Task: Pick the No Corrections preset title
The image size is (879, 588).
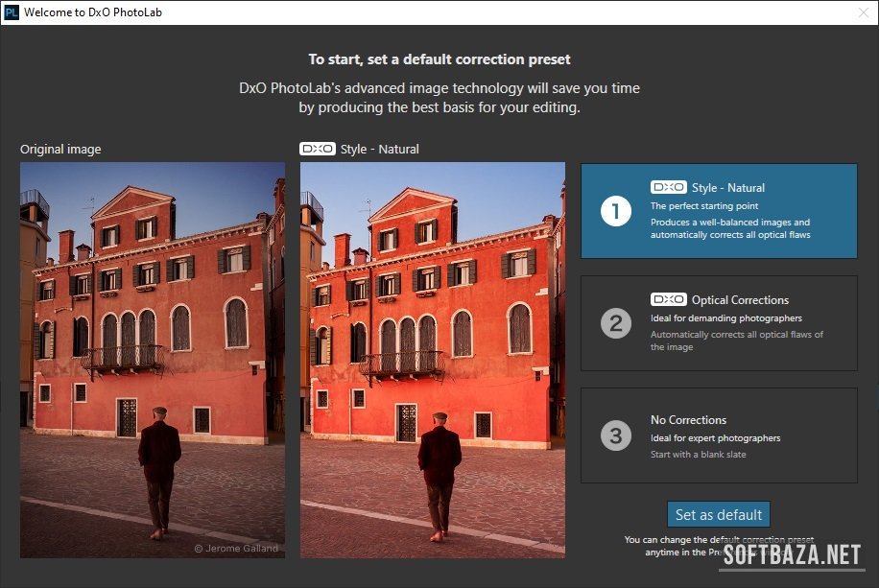Action: [x=688, y=419]
